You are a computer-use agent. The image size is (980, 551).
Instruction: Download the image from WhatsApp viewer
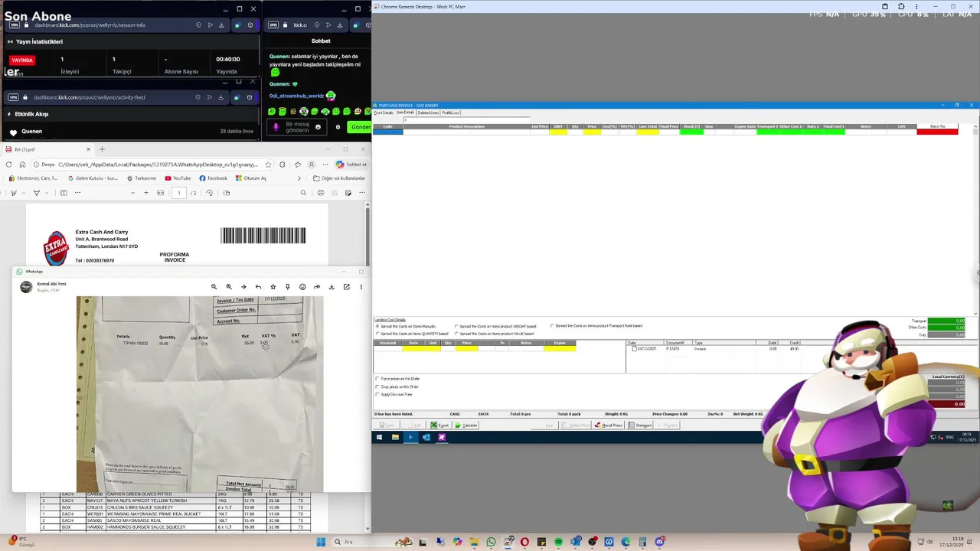click(332, 287)
